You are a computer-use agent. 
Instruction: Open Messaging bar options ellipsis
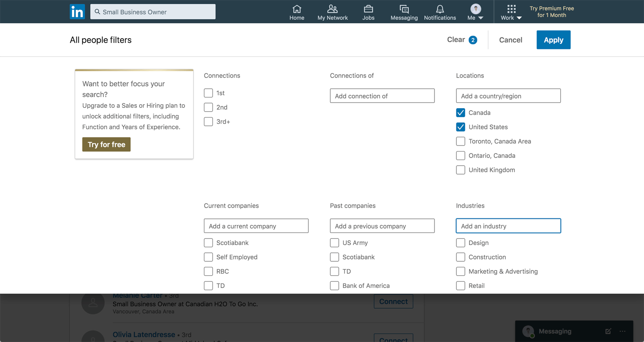pyautogui.click(x=623, y=331)
